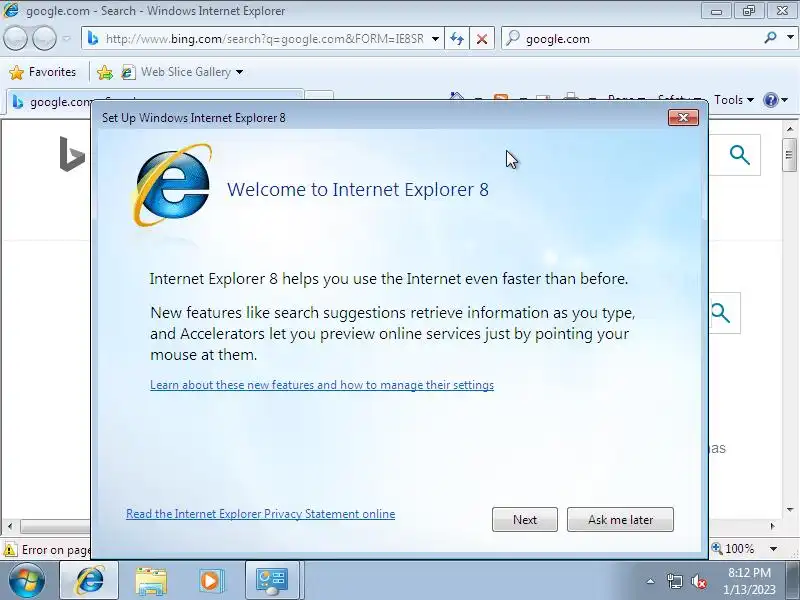Click Internet Explorer taskbar icon
This screenshot has height=600, width=800.
[89, 581]
